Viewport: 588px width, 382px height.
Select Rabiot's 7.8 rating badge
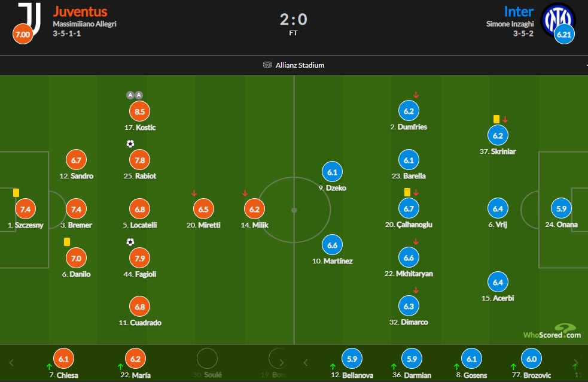point(139,160)
